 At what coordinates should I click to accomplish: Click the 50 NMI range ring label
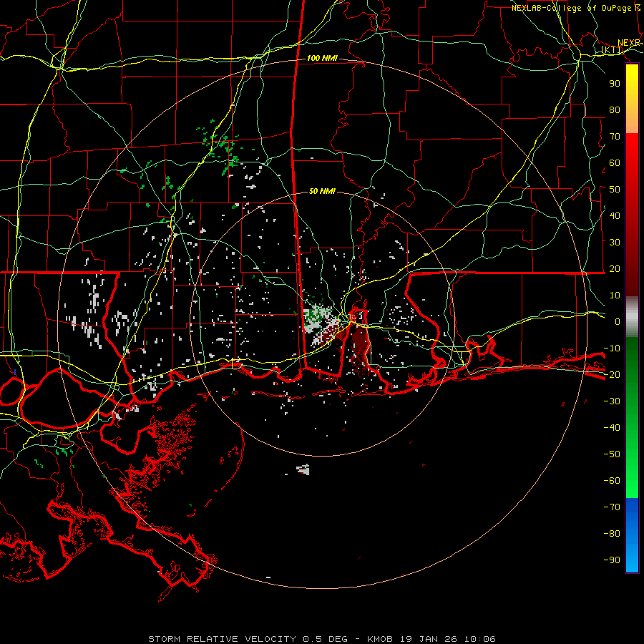click(x=322, y=191)
